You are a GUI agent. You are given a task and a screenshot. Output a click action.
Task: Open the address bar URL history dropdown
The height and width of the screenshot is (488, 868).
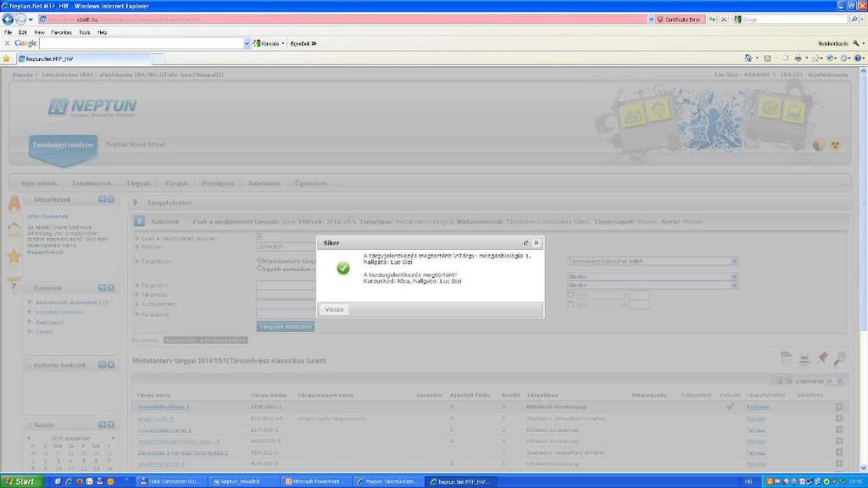651,19
